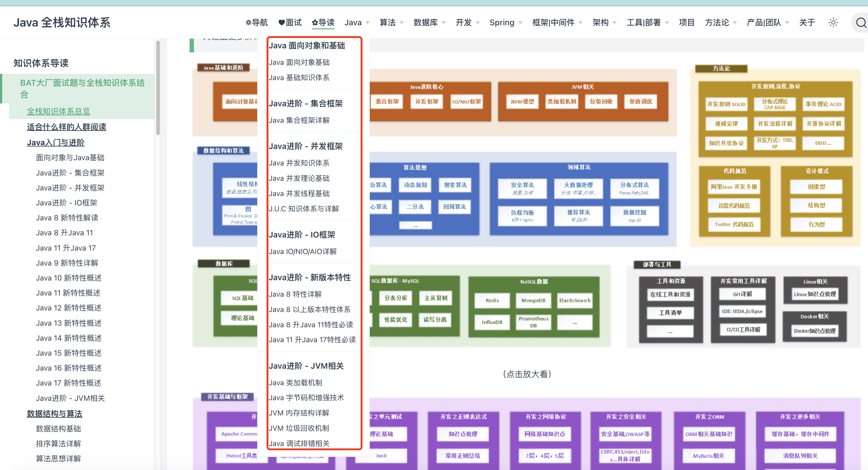Click the sidebar vertical scrollbar
Screen dimensions: 868x470
pyautogui.click(x=158, y=88)
